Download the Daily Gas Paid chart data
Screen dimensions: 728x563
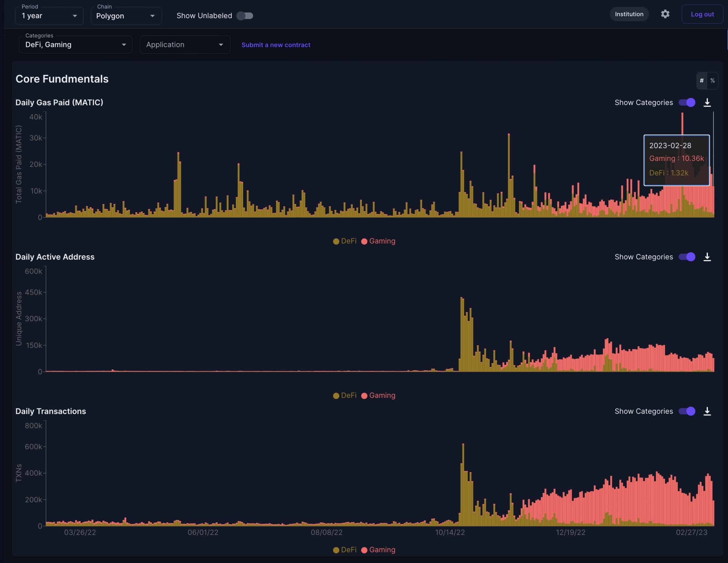707,103
